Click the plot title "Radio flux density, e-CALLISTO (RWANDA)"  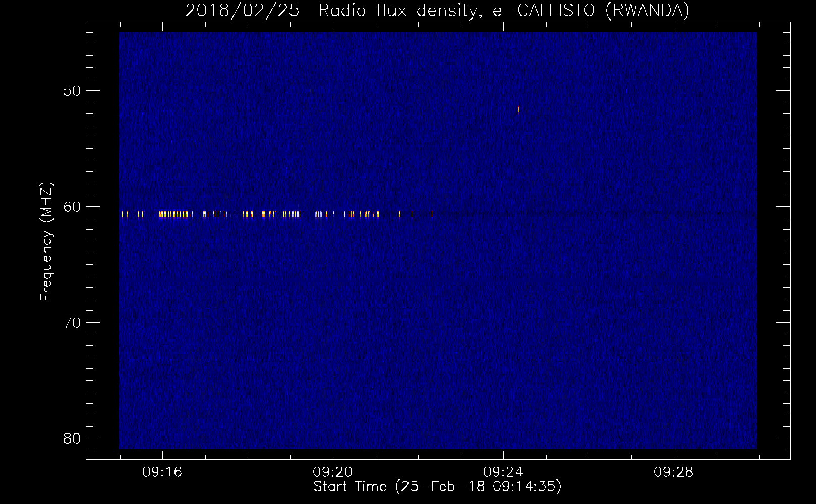503,10
